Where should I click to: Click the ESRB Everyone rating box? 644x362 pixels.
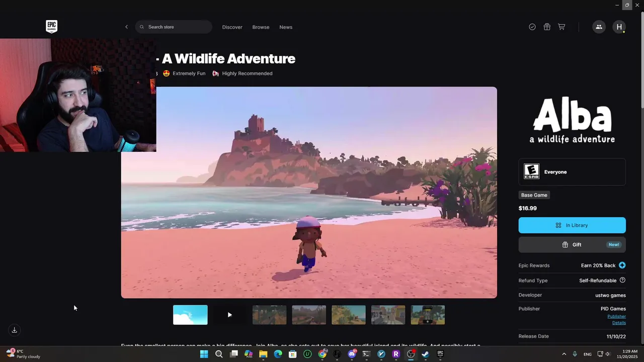tap(572, 172)
